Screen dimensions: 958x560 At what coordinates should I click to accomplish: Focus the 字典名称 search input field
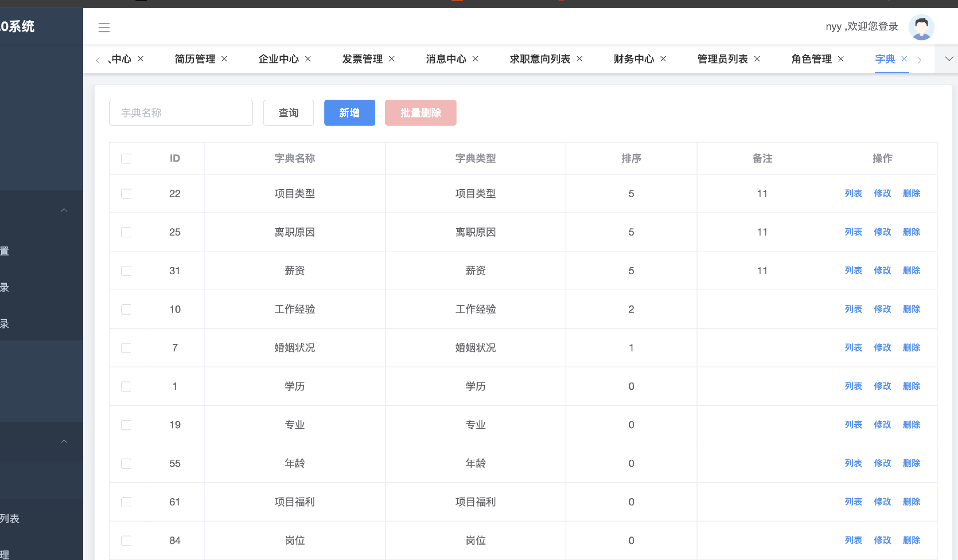tap(181, 113)
